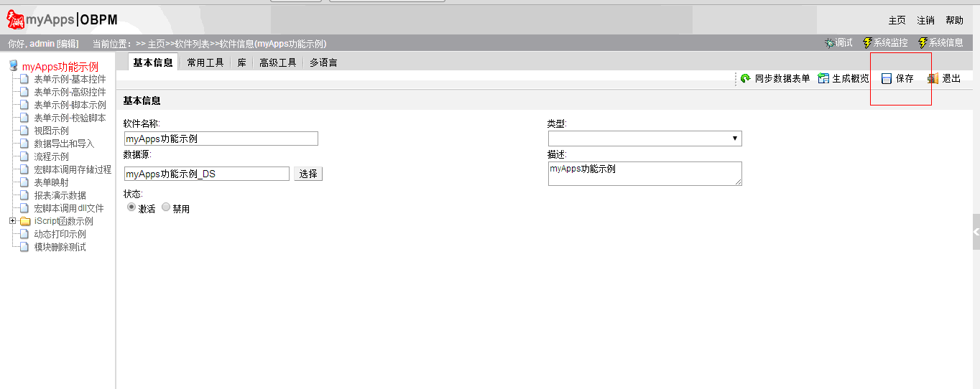
Task: Expand the iScript函数示例 tree node
Action: (12, 221)
